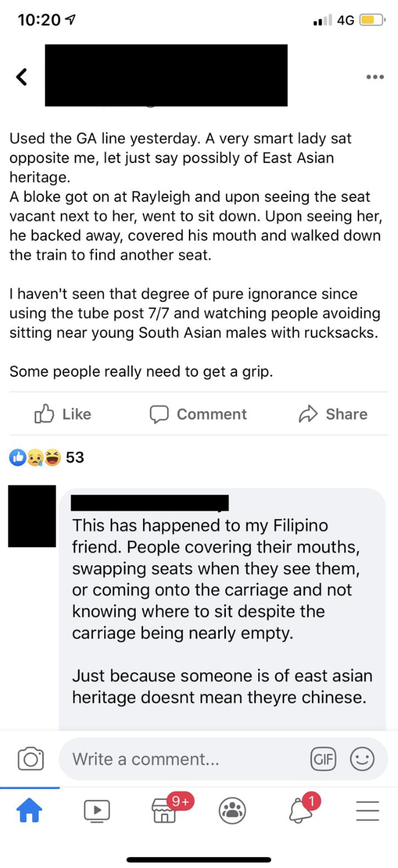Open the three-dot post options menu
398x868 pixels.
coord(375,77)
